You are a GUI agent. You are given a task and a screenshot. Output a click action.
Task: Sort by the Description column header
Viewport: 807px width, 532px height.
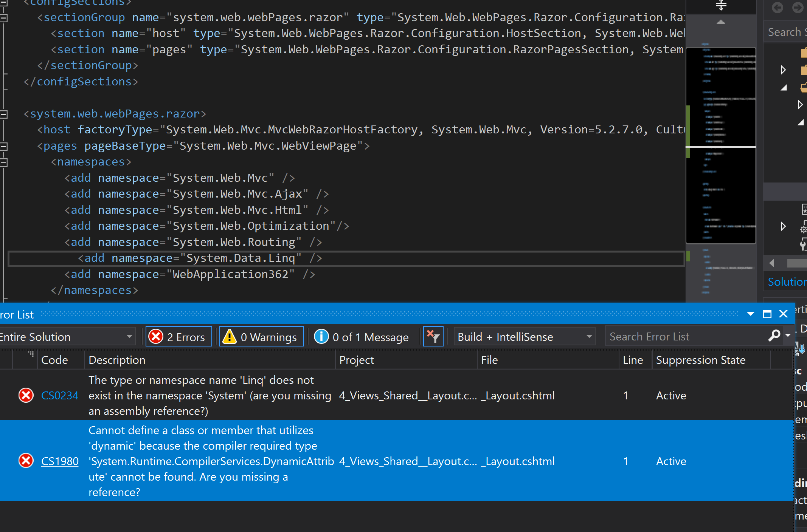coord(210,360)
